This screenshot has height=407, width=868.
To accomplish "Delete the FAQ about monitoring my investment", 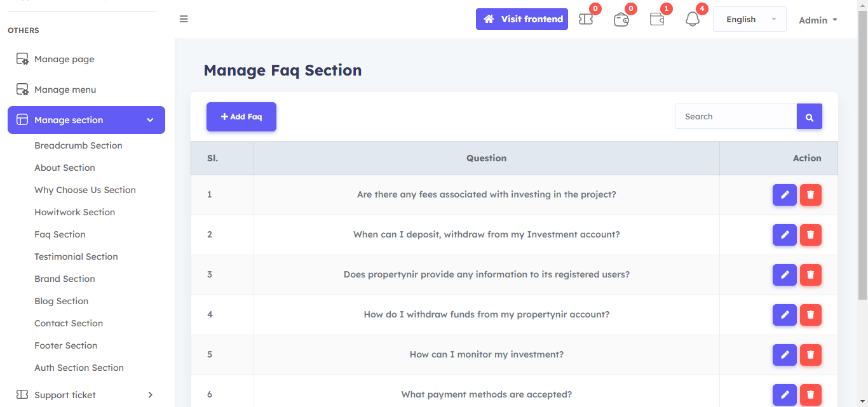I will coord(810,355).
